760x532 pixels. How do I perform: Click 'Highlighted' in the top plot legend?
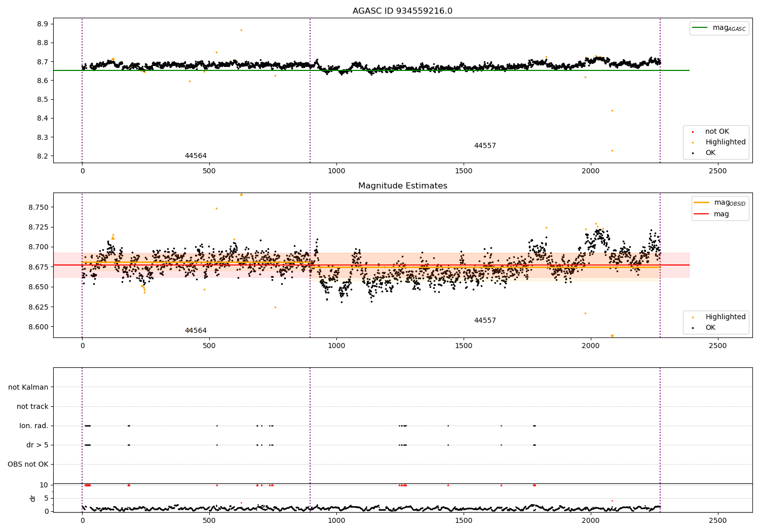click(725, 142)
